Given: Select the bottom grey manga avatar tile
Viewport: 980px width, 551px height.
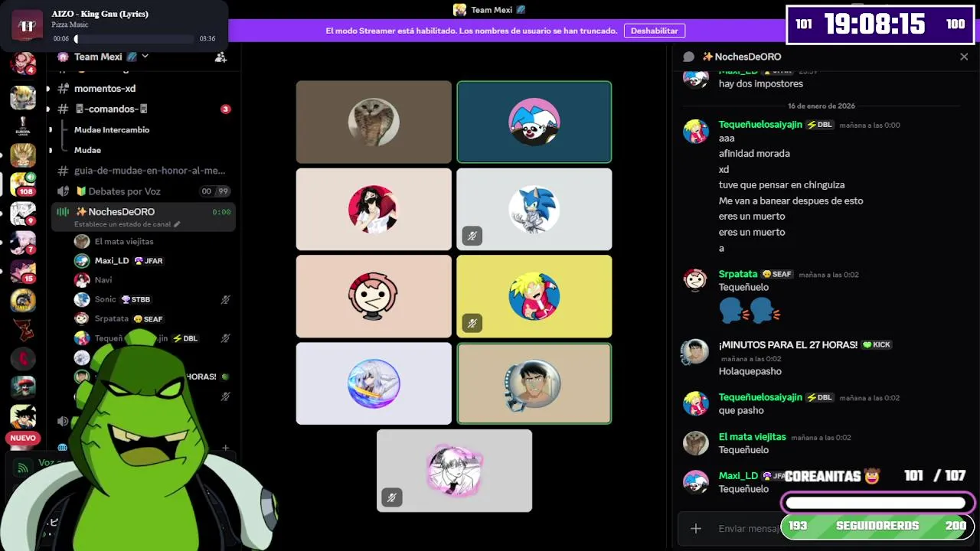Looking at the screenshot, I should 454,471.
